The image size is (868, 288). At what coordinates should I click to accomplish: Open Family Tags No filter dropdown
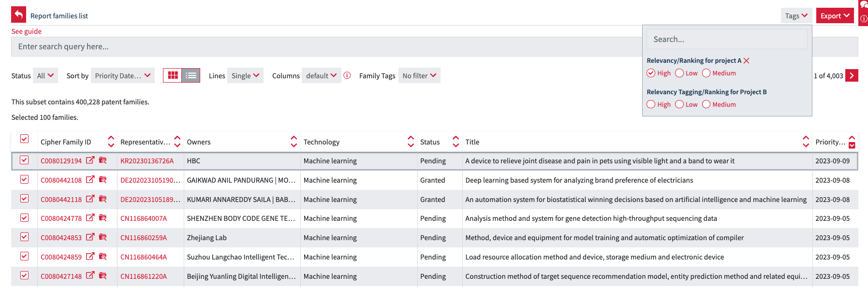click(419, 75)
